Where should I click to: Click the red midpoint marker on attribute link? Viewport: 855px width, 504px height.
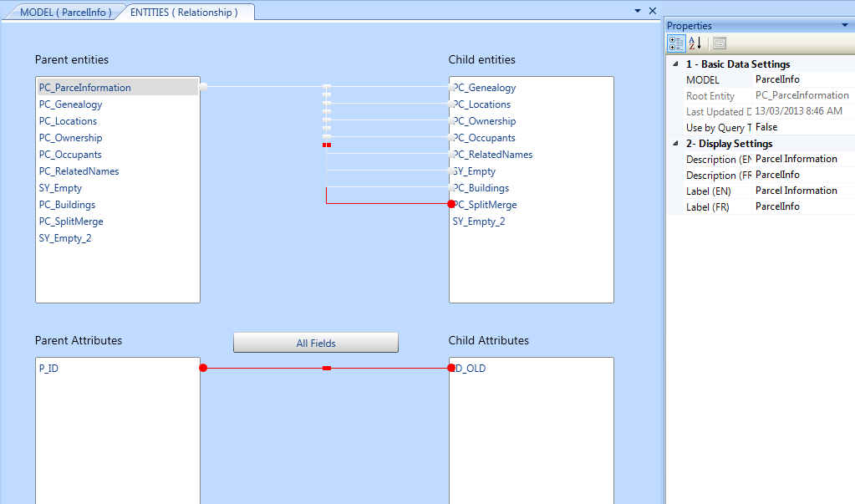tap(327, 368)
